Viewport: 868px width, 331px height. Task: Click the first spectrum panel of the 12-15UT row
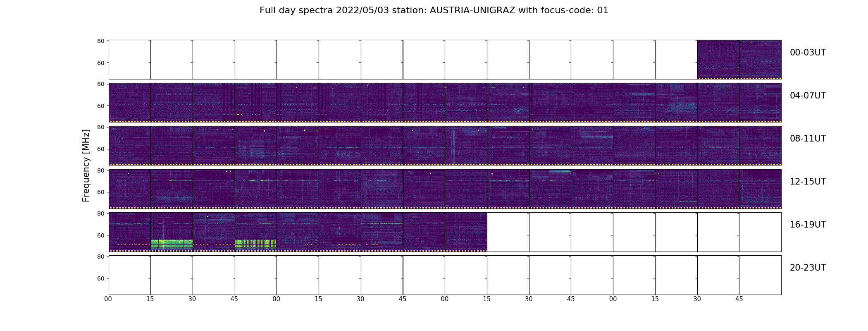(129, 189)
